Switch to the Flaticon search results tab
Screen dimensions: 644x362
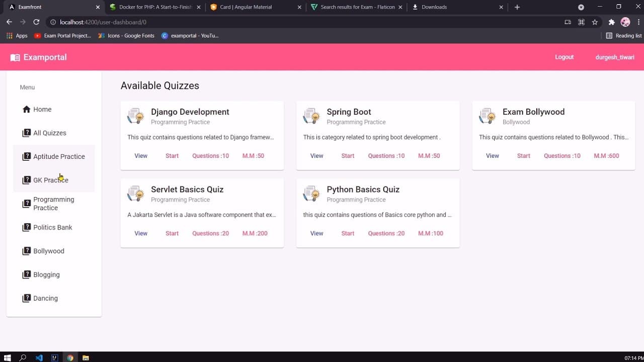point(356,7)
